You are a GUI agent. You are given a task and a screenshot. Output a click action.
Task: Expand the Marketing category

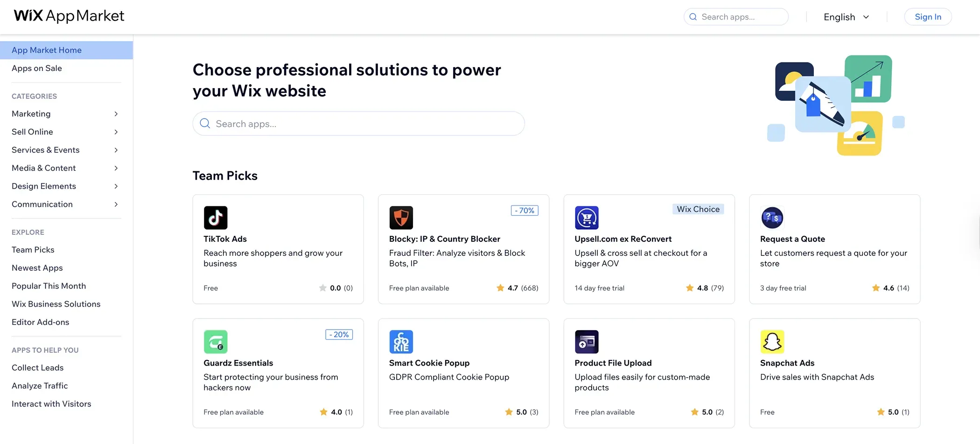tap(31, 113)
